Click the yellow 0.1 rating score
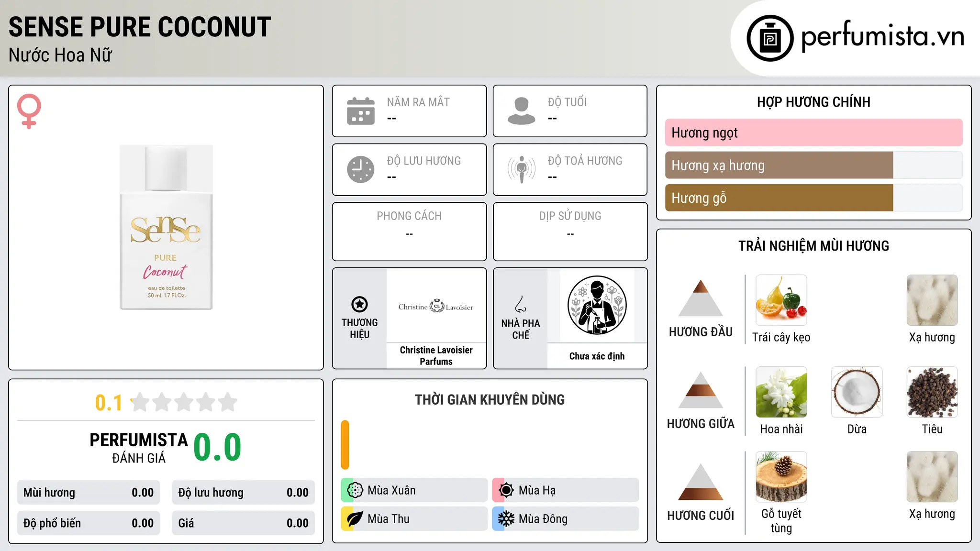The height and width of the screenshot is (551, 980). pos(109,403)
